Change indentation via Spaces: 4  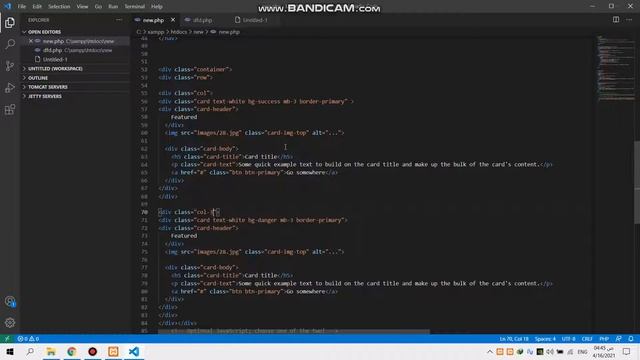(545, 339)
